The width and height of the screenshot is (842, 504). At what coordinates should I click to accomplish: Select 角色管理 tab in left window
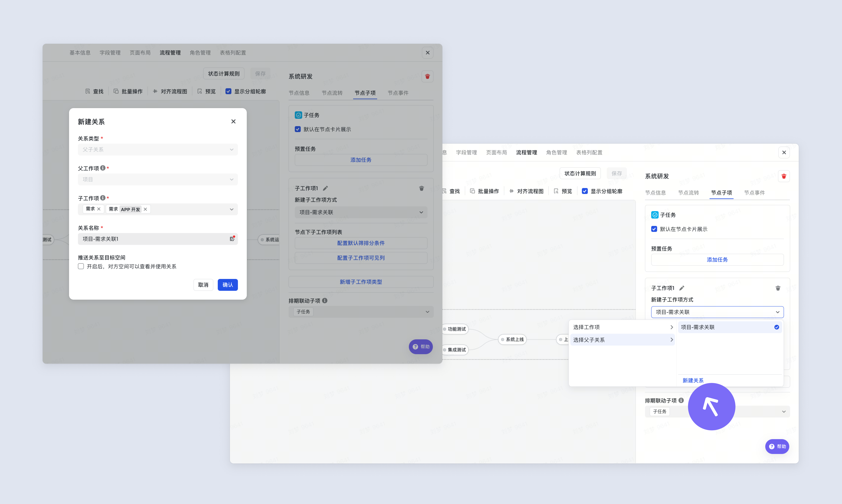point(200,53)
